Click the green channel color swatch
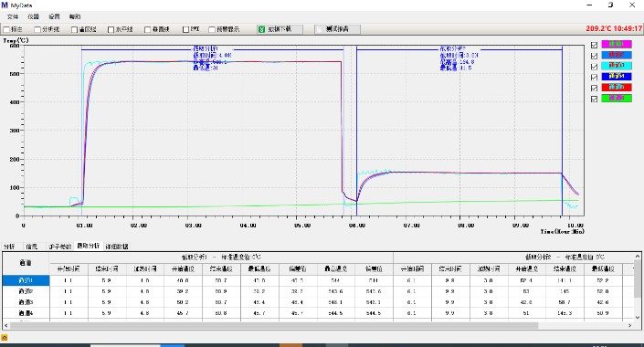 (617, 98)
